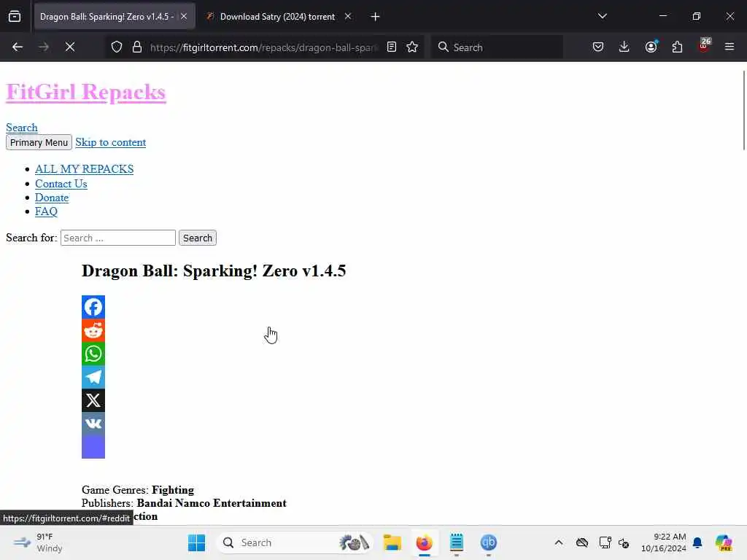
Task: Follow the Skip to content link
Action: tap(111, 142)
